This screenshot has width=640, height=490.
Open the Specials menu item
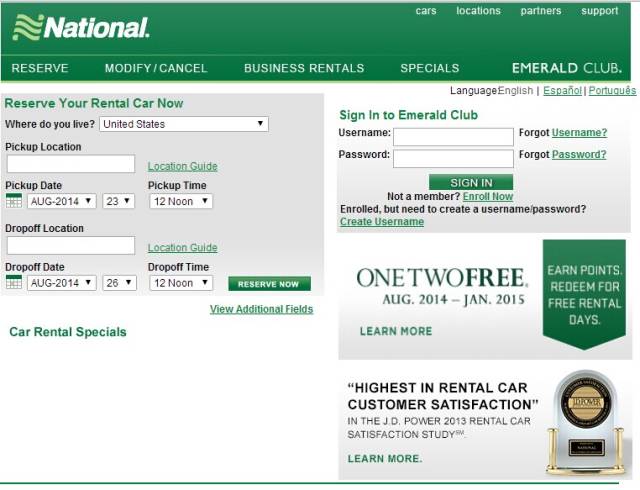click(430, 68)
